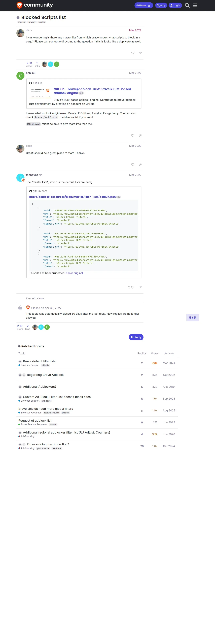Image resolution: width=215 pixels, height=644 pixels.
Task: Sort related topics by Activity column
Action: pyautogui.click(x=169, y=353)
